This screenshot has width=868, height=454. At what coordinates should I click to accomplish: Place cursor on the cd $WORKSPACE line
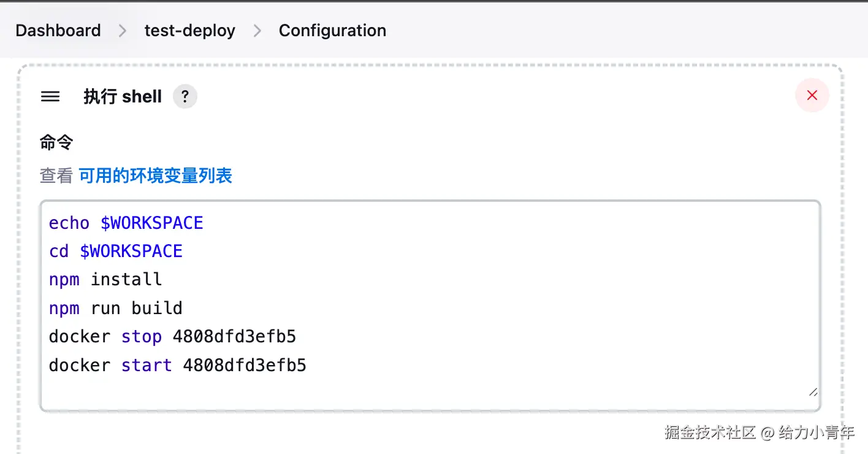click(x=116, y=251)
